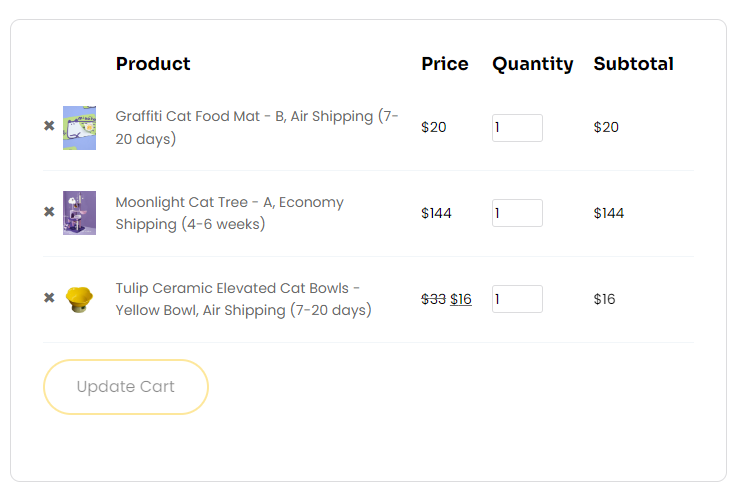Click the Price column header
The height and width of the screenshot is (500, 736).
[x=445, y=64]
